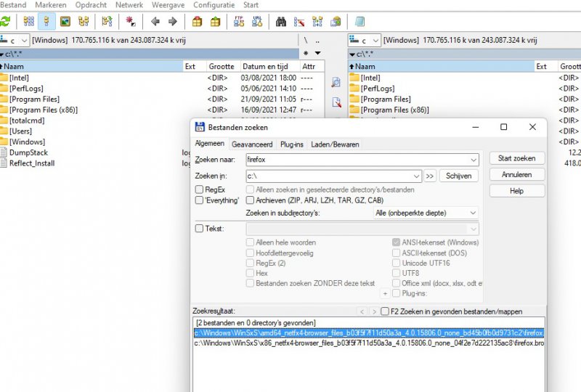Open the left panel drive c dropdown

click(24, 41)
